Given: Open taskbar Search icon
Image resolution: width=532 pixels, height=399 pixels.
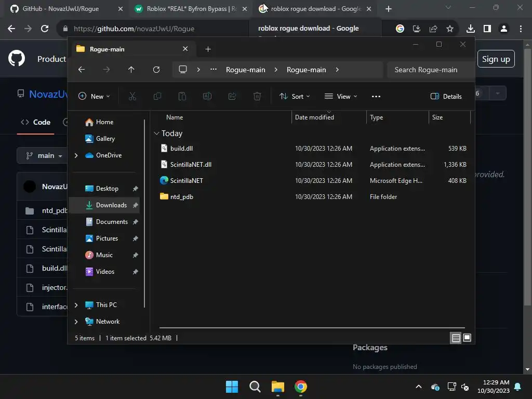Looking at the screenshot, I should click(255, 387).
